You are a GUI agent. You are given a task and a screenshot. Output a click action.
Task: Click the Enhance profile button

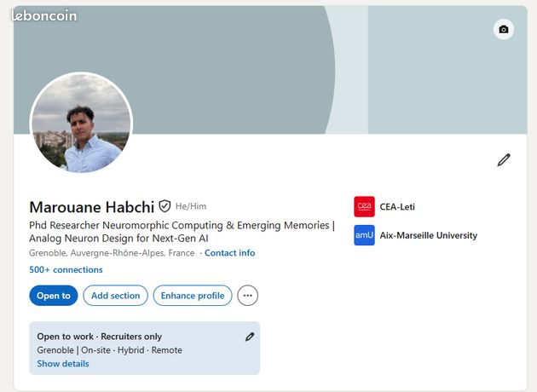pyautogui.click(x=193, y=296)
